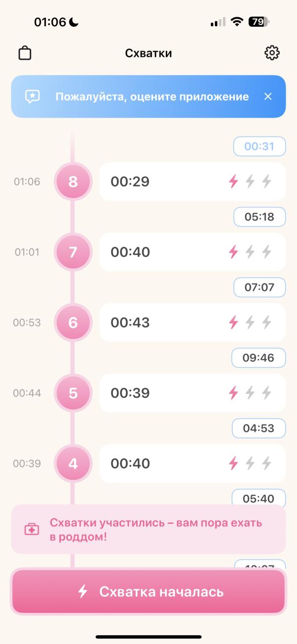Select contraction number 8 marker
The width and height of the screenshot is (297, 644).
tap(73, 182)
